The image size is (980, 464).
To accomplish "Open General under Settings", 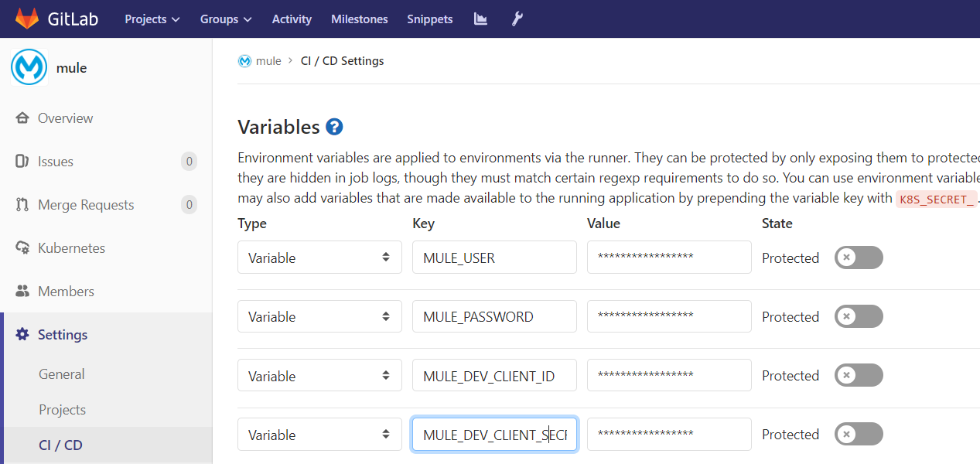I will coord(62,374).
